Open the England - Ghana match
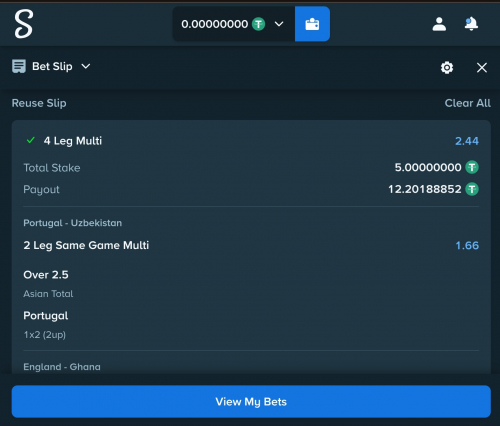 tap(62, 367)
